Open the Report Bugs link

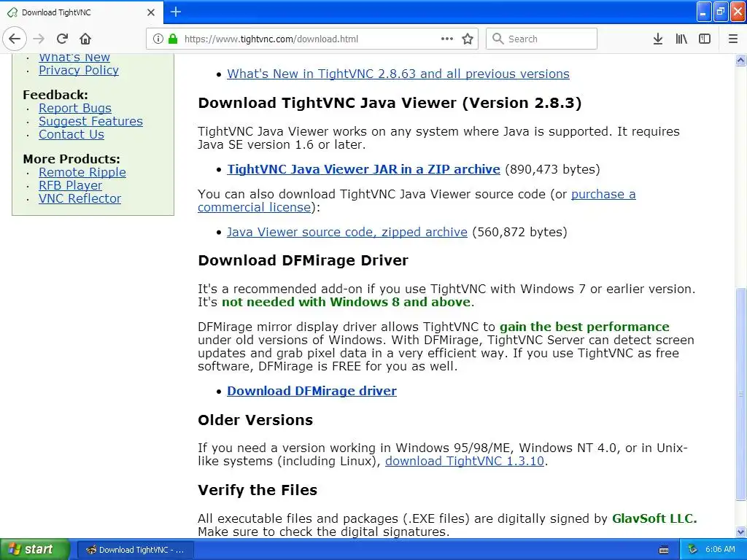[x=75, y=108]
